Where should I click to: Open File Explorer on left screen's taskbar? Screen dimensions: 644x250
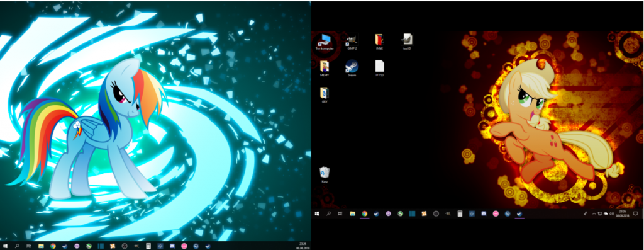[x=41, y=246]
